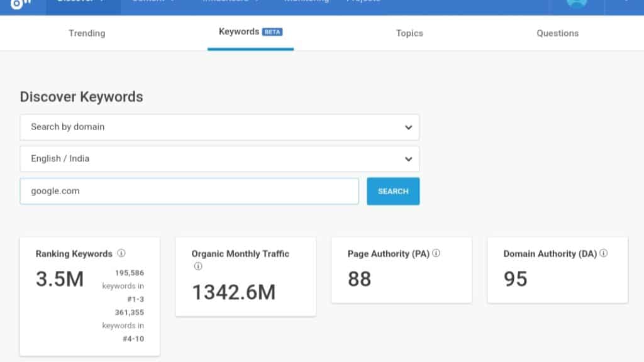Click the Discover Keywords heading
This screenshot has height=362, width=644.
82,97
